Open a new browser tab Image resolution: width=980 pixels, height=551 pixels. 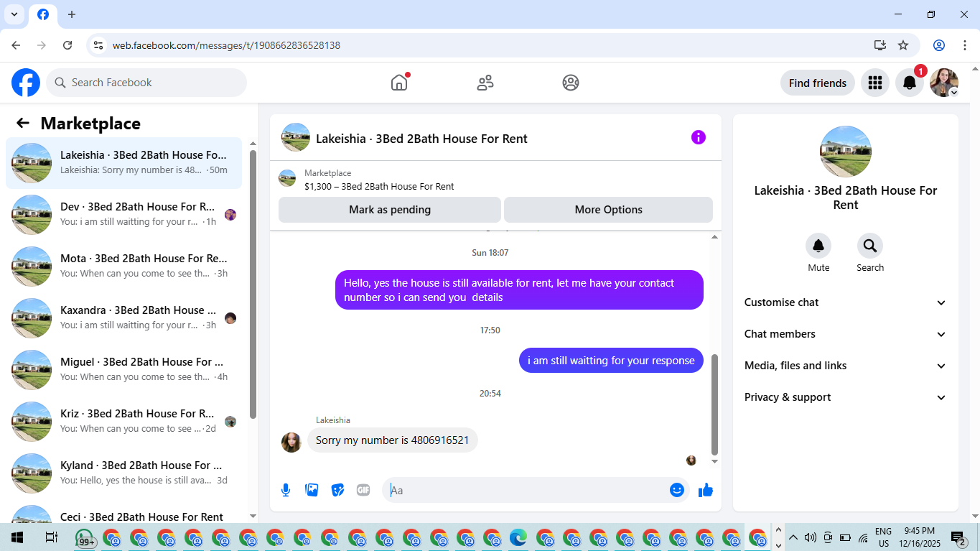tap(72, 14)
